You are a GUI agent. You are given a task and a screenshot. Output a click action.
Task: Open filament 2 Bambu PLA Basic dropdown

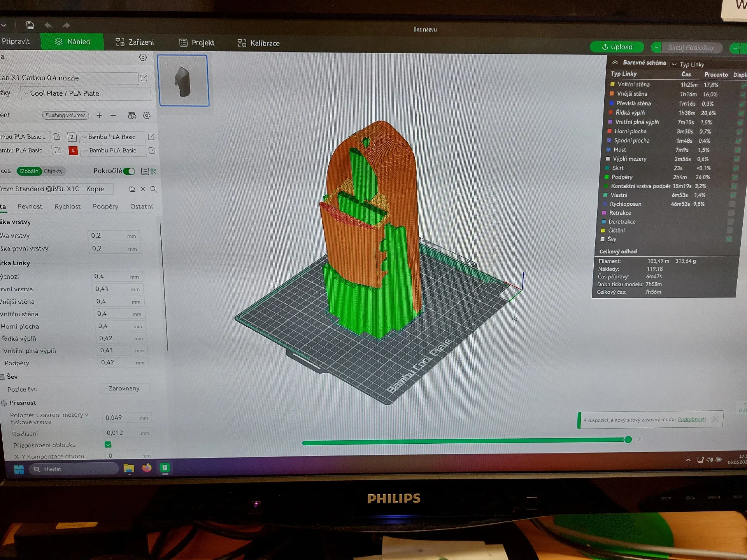[x=112, y=137]
